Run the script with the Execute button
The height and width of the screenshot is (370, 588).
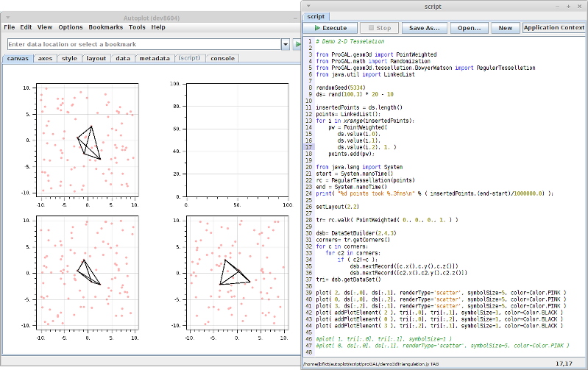click(x=330, y=28)
